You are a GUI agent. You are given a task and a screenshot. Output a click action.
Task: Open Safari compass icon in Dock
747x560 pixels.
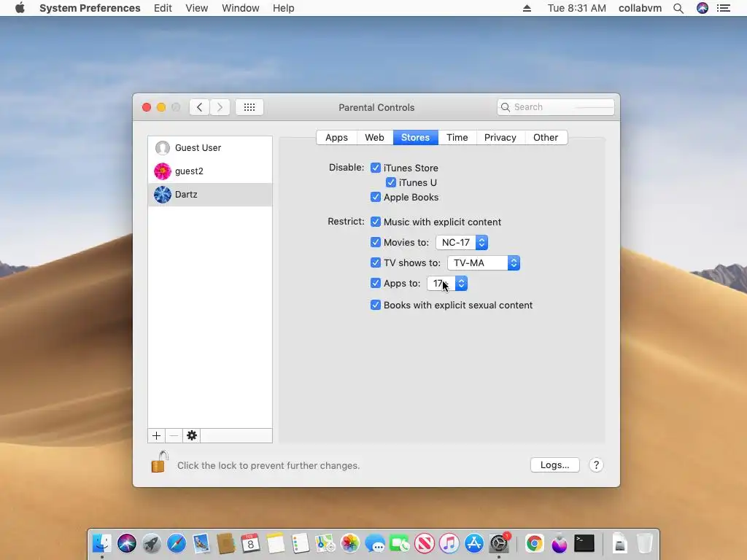click(x=177, y=543)
